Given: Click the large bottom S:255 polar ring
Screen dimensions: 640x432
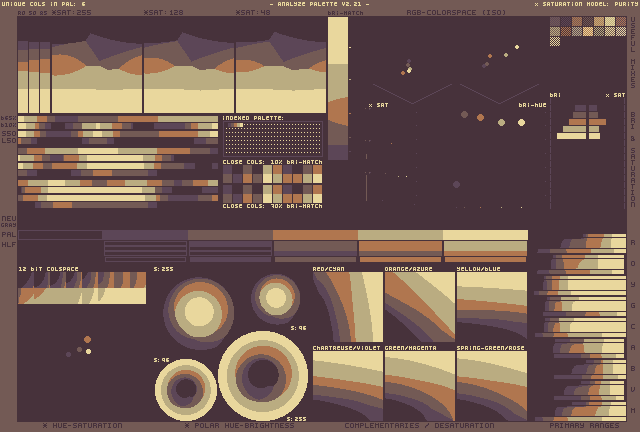Looking at the screenshot, I should (263, 376).
